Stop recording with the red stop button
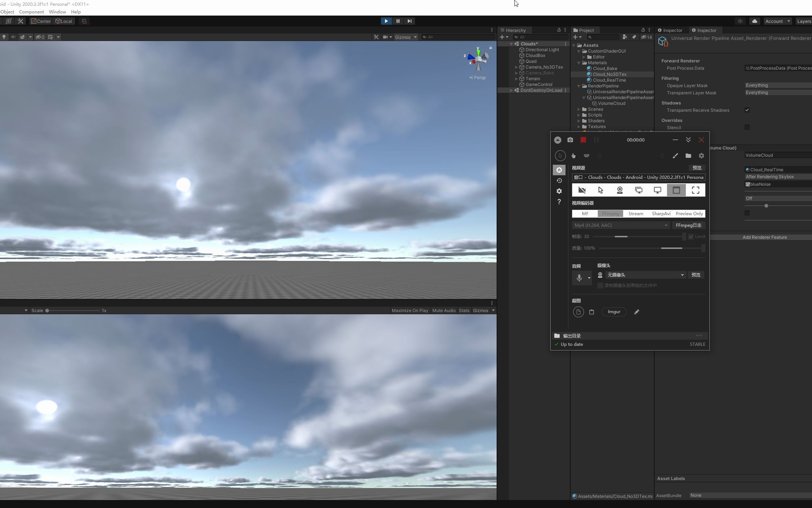Viewport: 812px width, 508px height. (x=583, y=140)
